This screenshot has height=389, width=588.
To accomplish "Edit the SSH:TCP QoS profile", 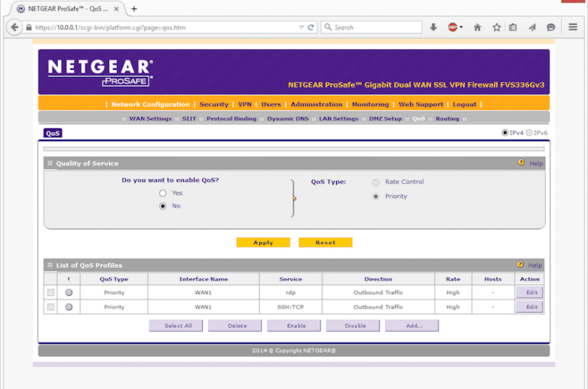I will (529, 307).
